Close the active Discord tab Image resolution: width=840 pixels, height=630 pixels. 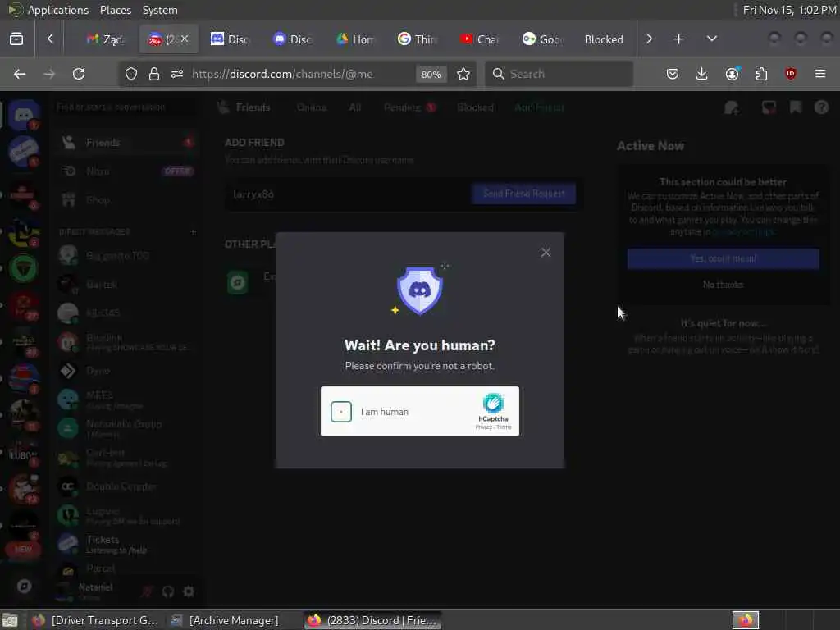pos(185,39)
